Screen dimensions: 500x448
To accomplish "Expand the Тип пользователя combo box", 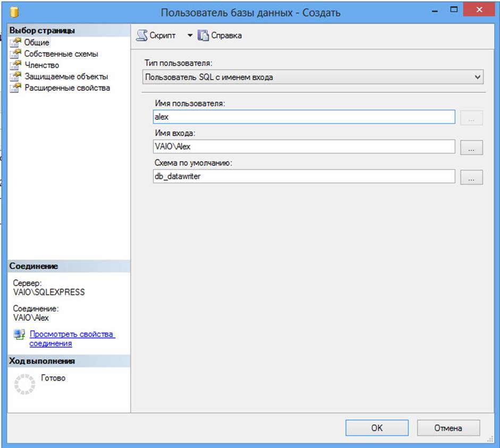I will 313,77.
